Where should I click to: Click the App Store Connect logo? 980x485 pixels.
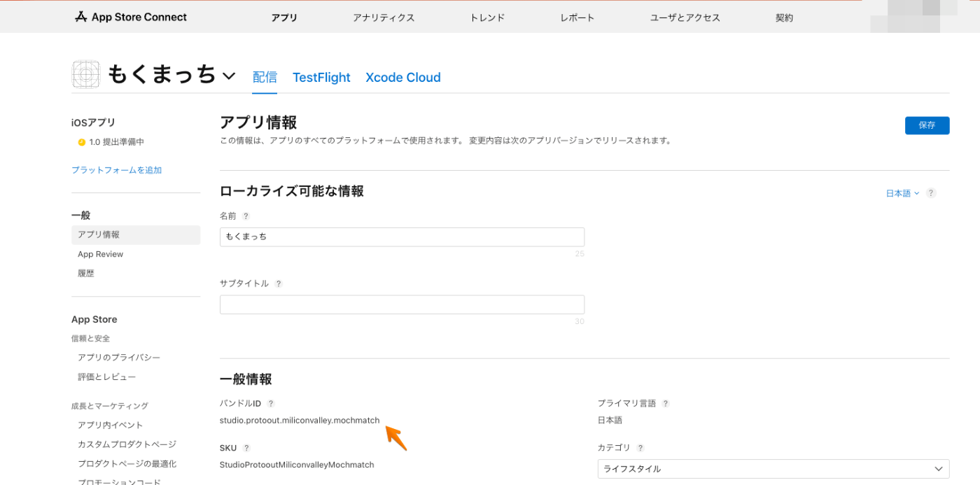(130, 17)
